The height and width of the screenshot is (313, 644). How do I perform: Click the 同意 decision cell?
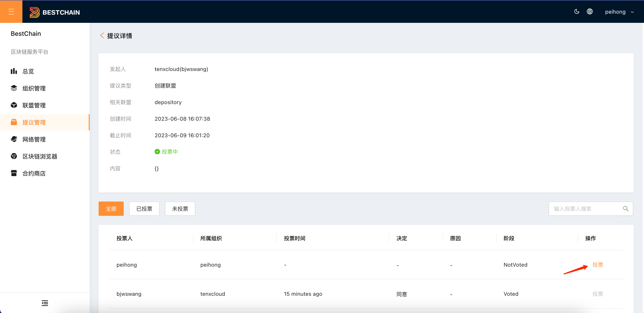coord(402,294)
